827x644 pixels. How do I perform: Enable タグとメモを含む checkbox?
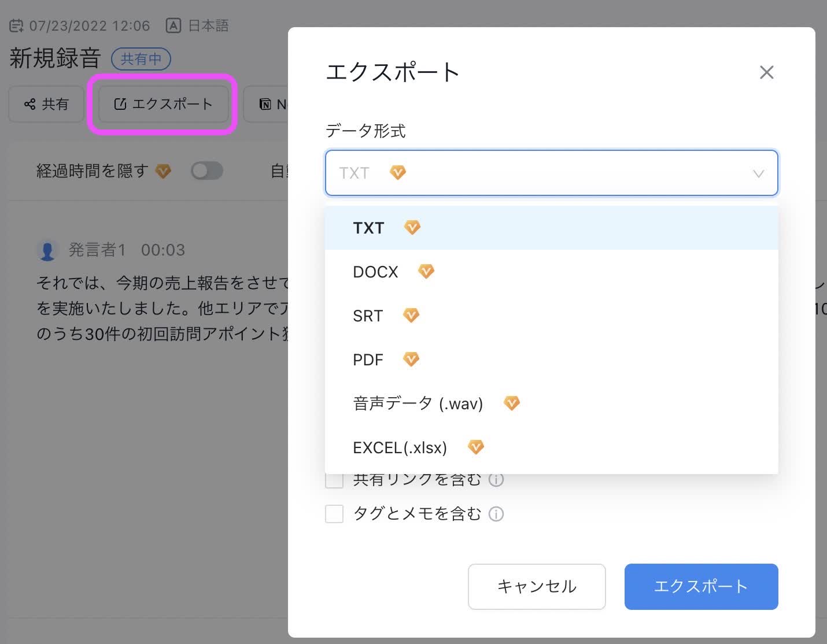pos(334,513)
